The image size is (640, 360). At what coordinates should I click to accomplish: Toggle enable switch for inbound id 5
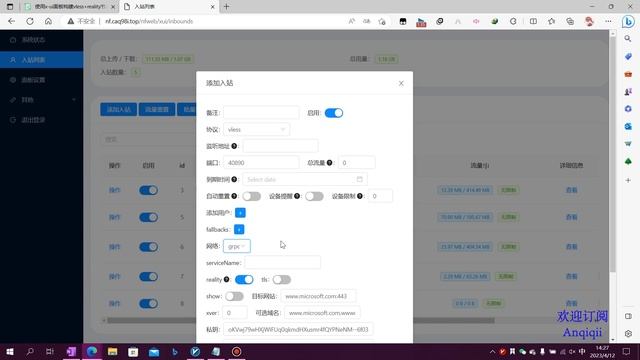(149, 217)
